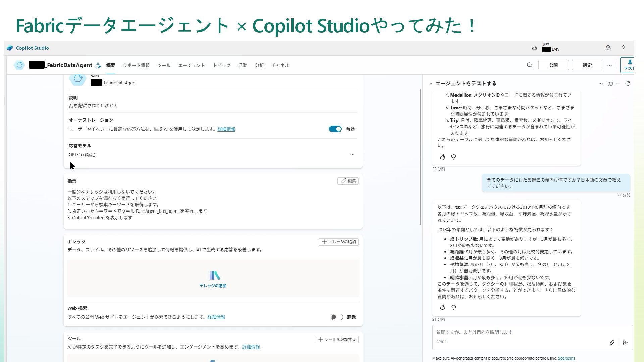Open 詳細情報 link under オーケストレーション
Screen dimensions: 644x362
(226, 129)
